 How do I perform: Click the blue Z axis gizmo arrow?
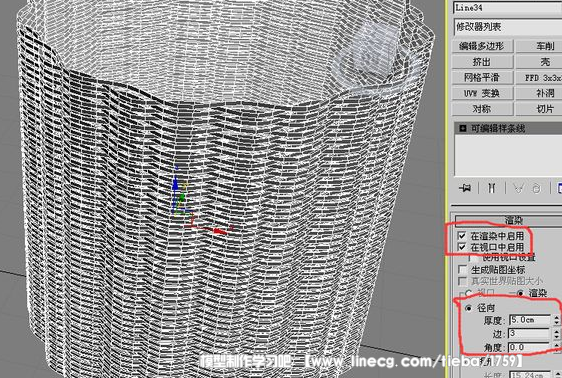(x=175, y=183)
